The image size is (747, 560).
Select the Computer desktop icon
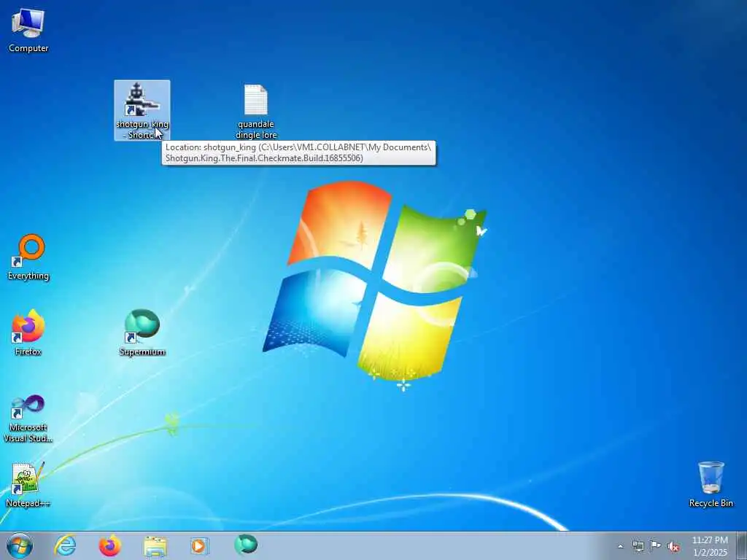pos(28,31)
